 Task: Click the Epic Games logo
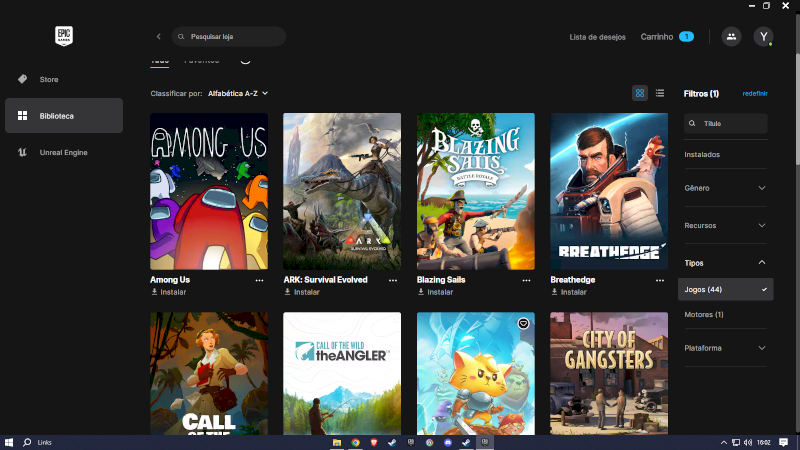point(64,36)
